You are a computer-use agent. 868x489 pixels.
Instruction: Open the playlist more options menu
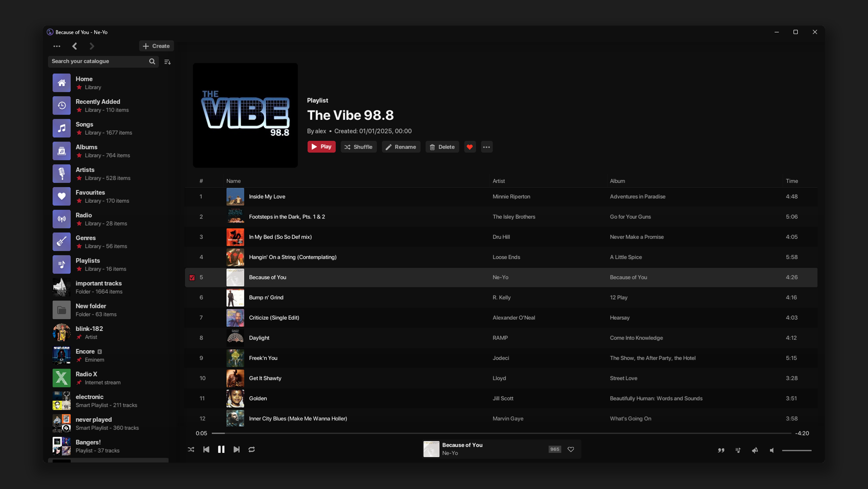pos(487,147)
